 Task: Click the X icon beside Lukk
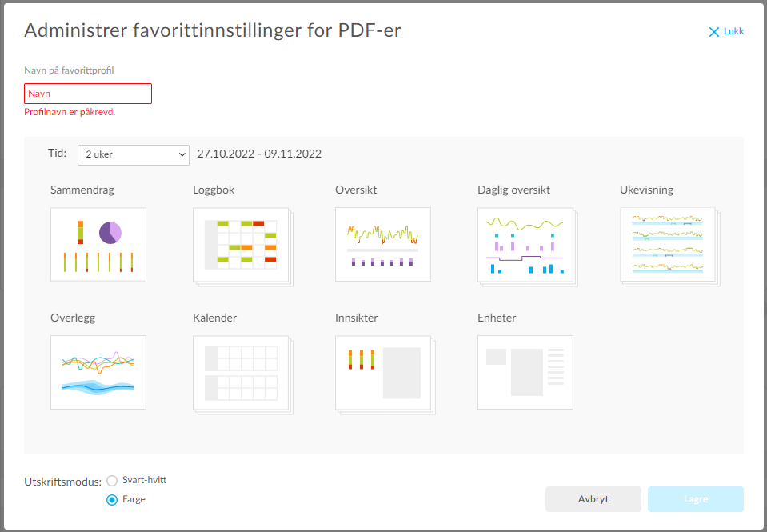click(714, 32)
